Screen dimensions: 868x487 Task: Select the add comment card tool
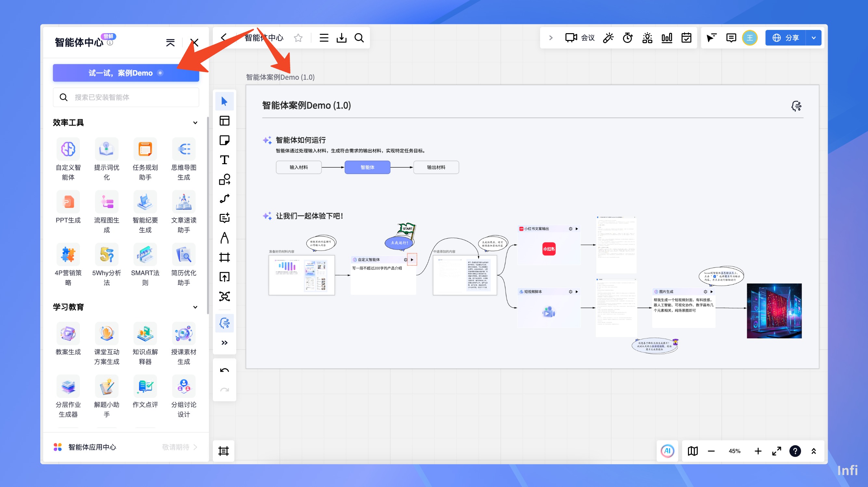pyautogui.click(x=225, y=218)
